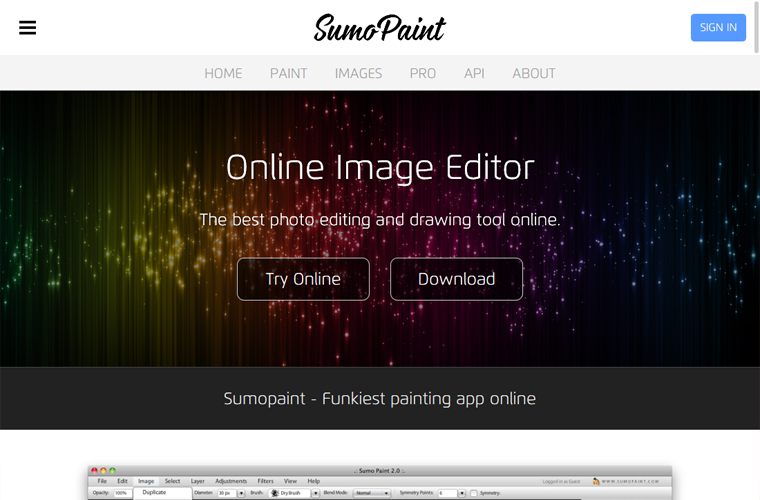Open Select menu in Sumo Paint preview

tap(172, 481)
